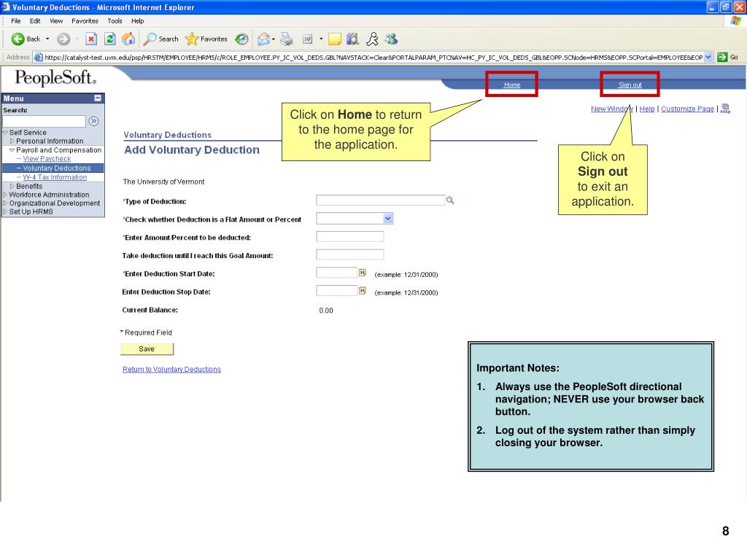This screenshot has height=560, width=747.
Task: Click the Deduction Stop Date field
Action: coord(336,290)
